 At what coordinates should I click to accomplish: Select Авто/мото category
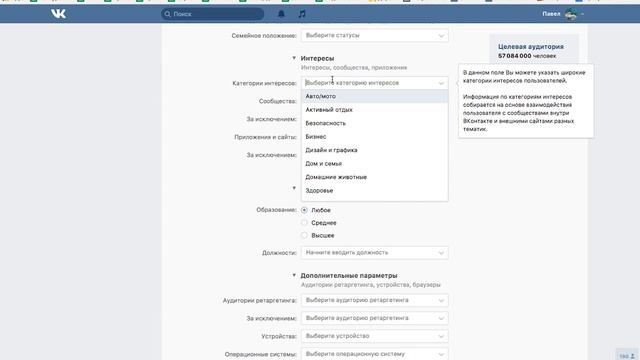374,96
